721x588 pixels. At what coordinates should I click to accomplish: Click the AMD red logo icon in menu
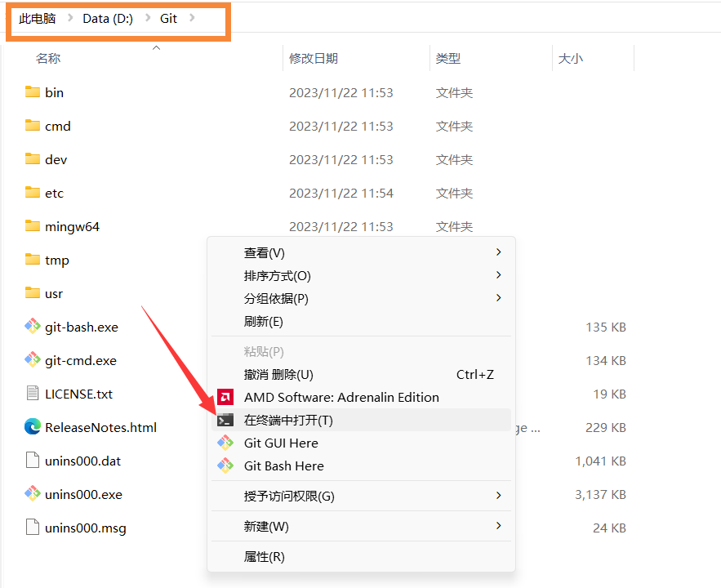[x=225, y=397]
